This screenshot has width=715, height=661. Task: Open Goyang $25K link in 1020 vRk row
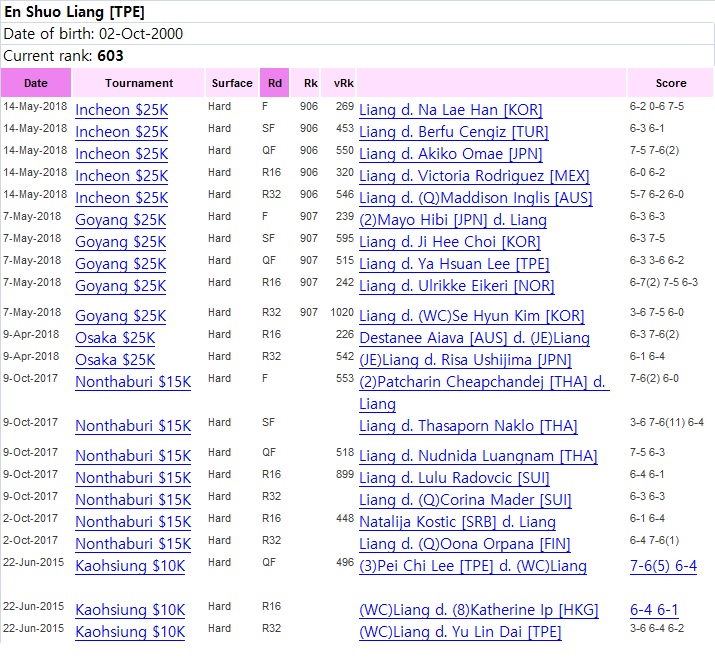[x=121, y=315]
